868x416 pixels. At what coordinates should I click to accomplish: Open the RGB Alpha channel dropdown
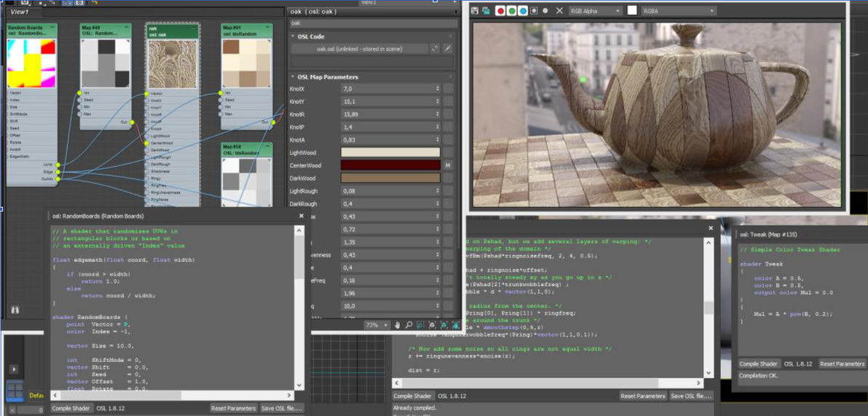coord(596,11)
